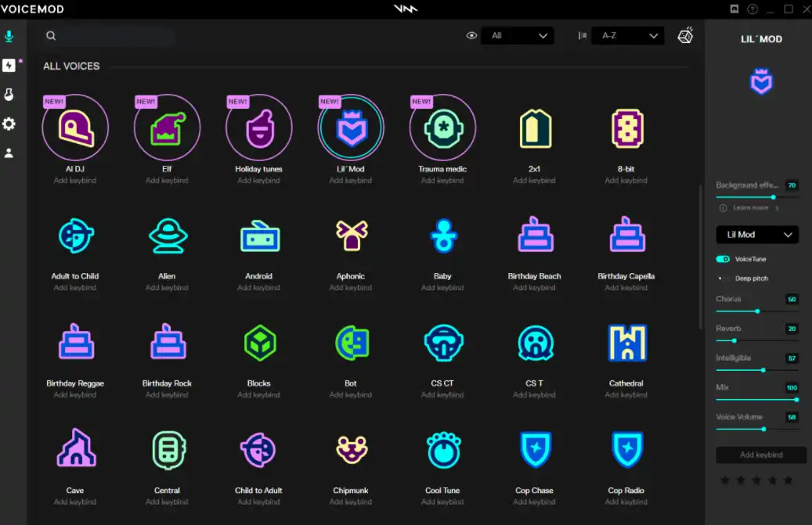Adjust the Background effects slider

[x=757, y=197]
